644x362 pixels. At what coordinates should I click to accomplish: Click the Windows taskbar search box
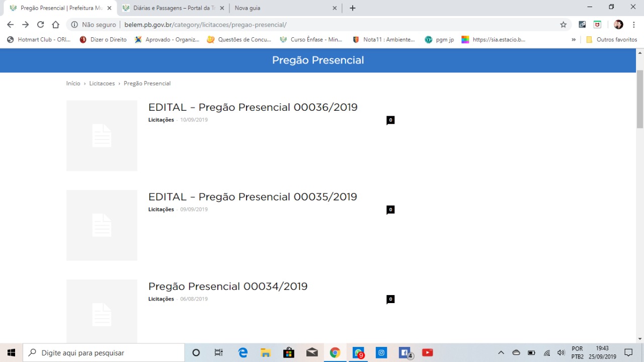click(x=104, y=353)
